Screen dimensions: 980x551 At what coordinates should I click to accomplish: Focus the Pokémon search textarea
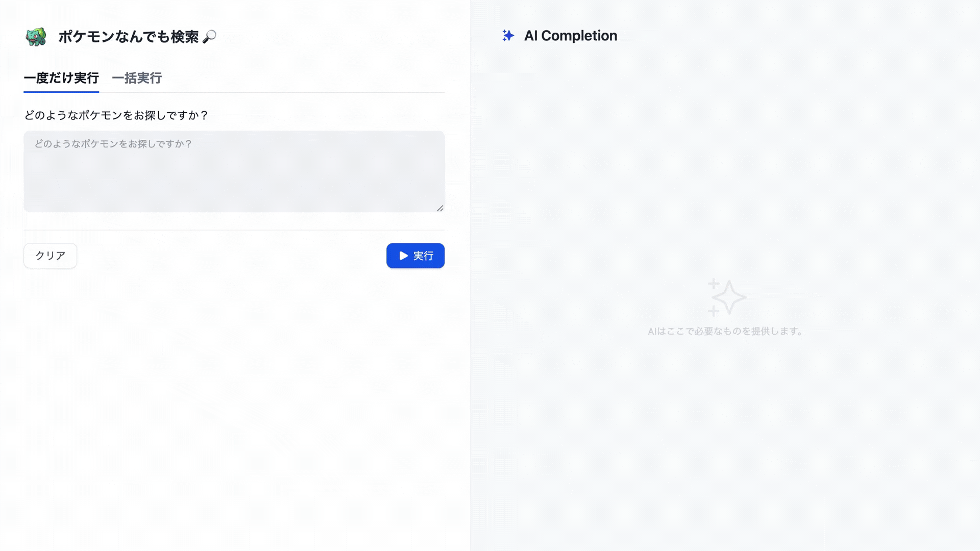click(234, 171)
